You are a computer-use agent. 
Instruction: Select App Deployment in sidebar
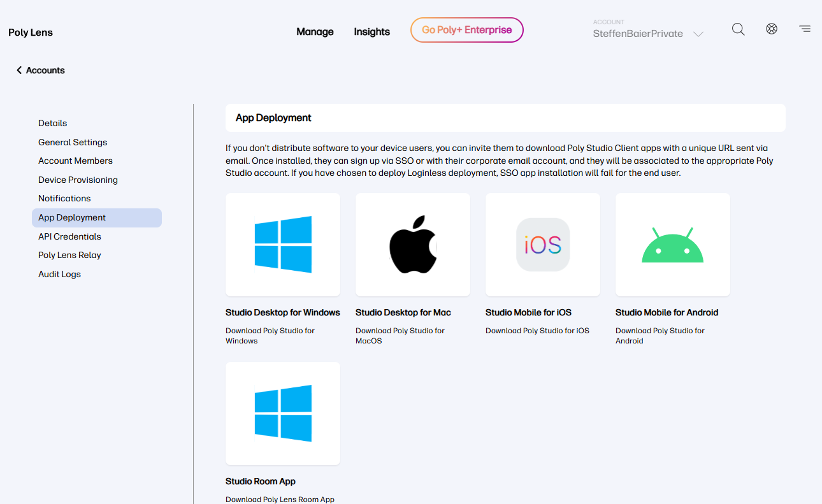pyautogui.click(x=97, y=217)
